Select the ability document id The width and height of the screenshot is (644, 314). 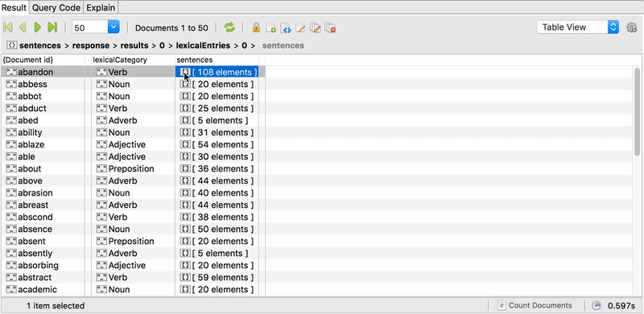(x=30, y=133)
